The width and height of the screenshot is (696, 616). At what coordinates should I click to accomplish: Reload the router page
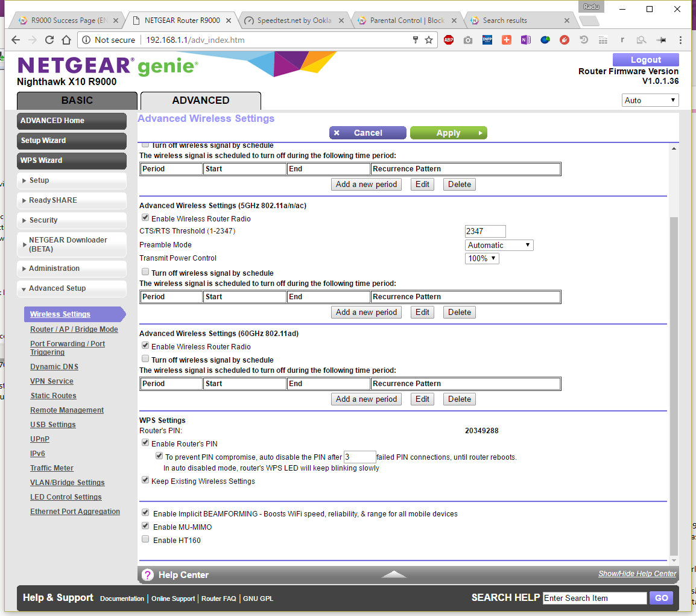coord(49,40)
